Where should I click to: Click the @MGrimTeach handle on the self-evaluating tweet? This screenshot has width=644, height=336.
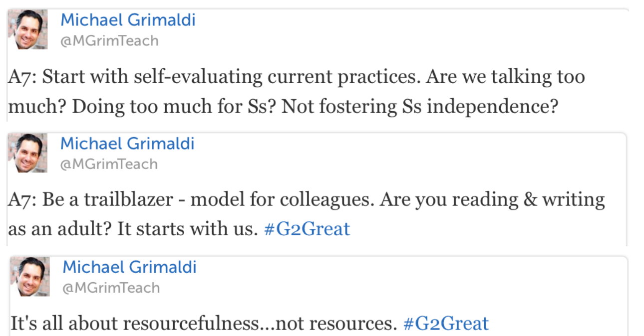109,41
